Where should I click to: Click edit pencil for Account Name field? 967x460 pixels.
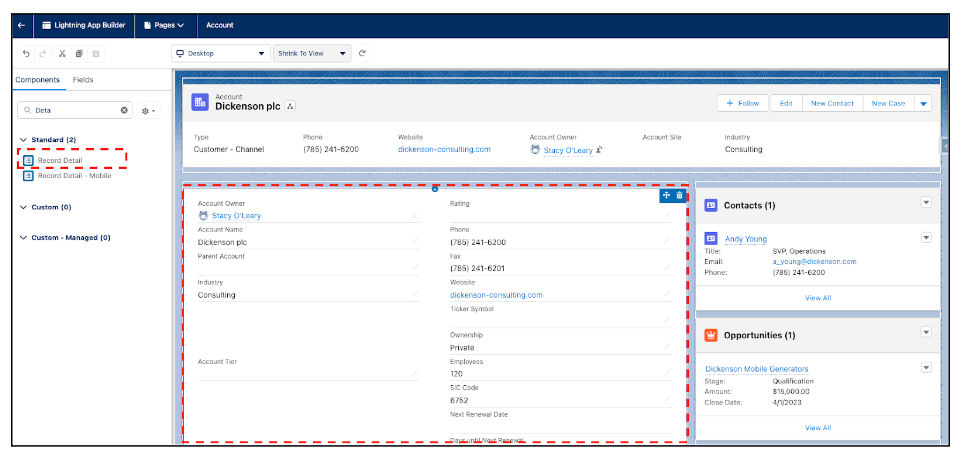point(415,241)
